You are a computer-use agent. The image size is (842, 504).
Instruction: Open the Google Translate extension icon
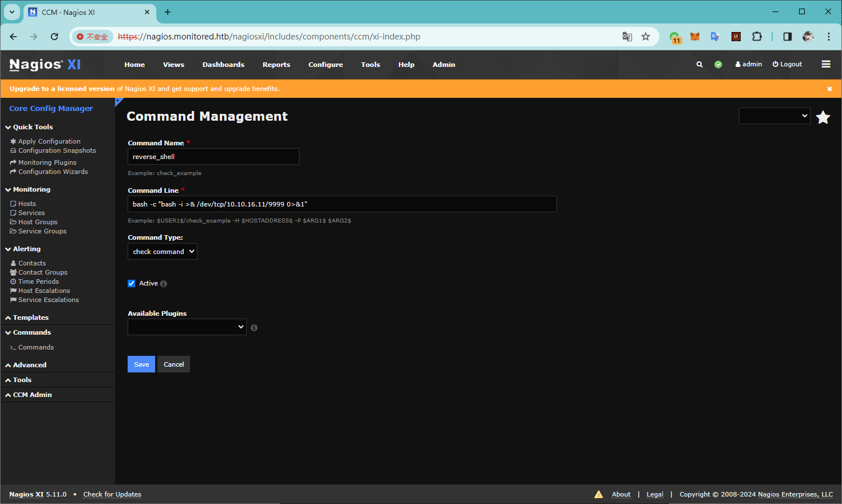[x=715, y=37]
